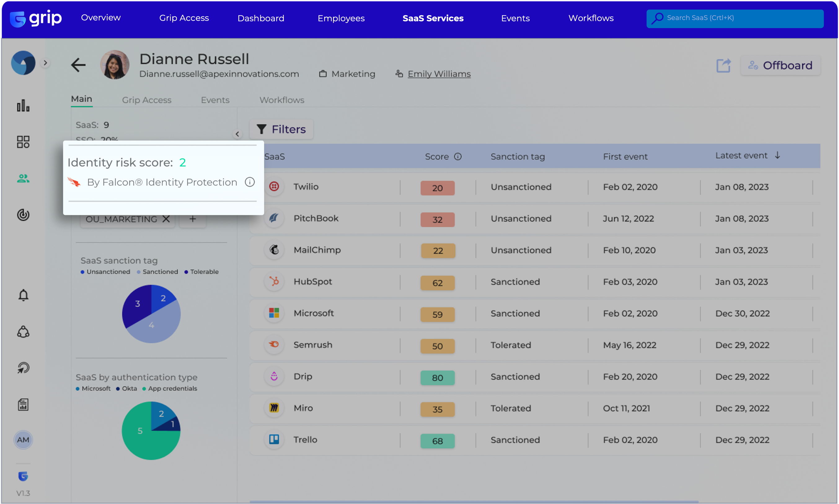This screenshot has height=504, width=839.
Task: Add a new tag with plus button
Action: pos(192,219)
